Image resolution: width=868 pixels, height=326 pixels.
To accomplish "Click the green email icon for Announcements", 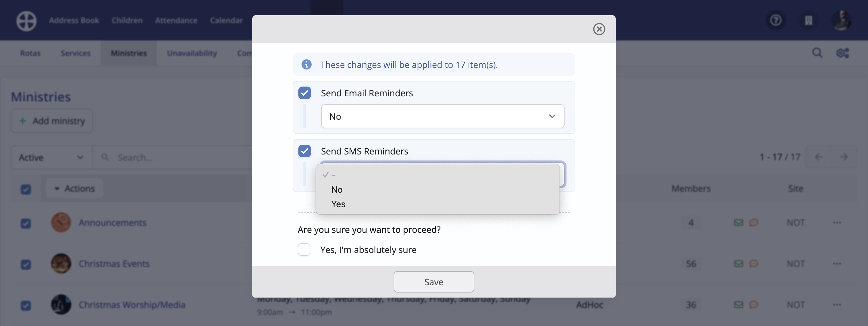I will pyautogui.click(x=738, y=222).
